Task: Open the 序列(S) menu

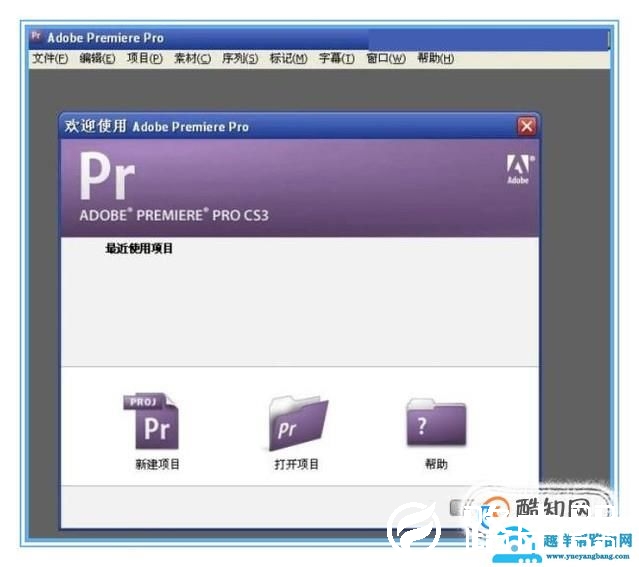Action: (x=240, y=58)
